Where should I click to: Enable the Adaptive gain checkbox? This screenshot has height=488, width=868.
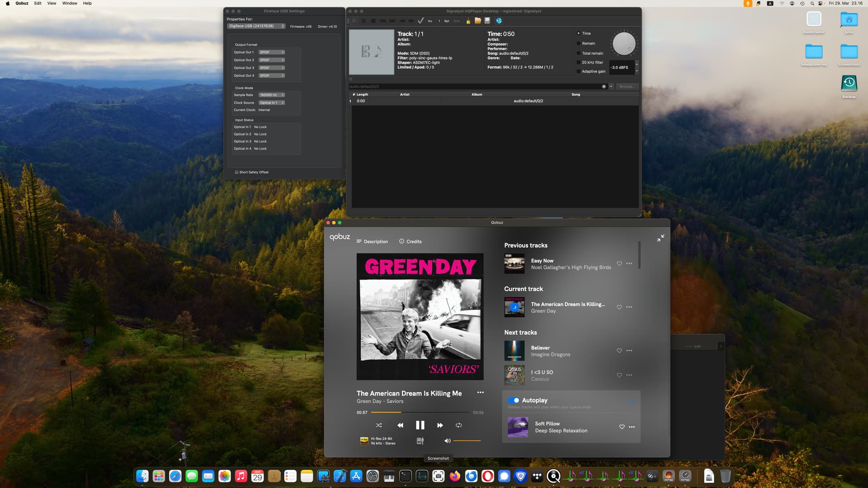coord(579,71)
